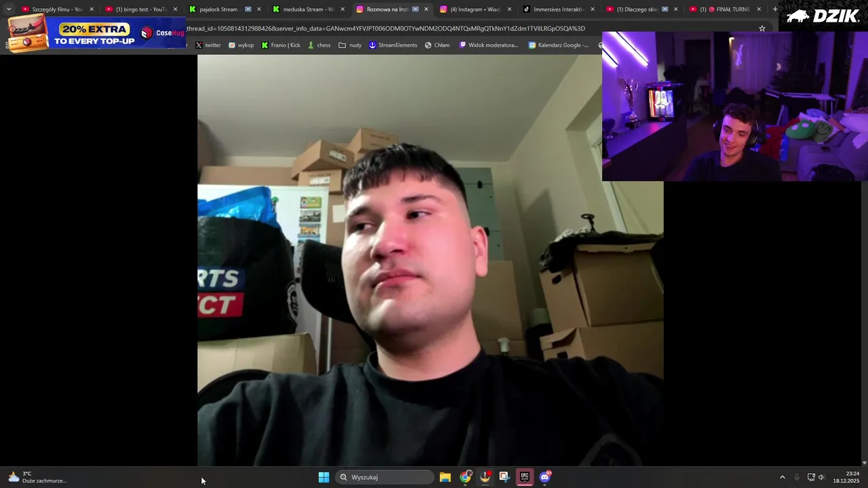
Task: Open the Windows Start menu
Action: [323, 477]
